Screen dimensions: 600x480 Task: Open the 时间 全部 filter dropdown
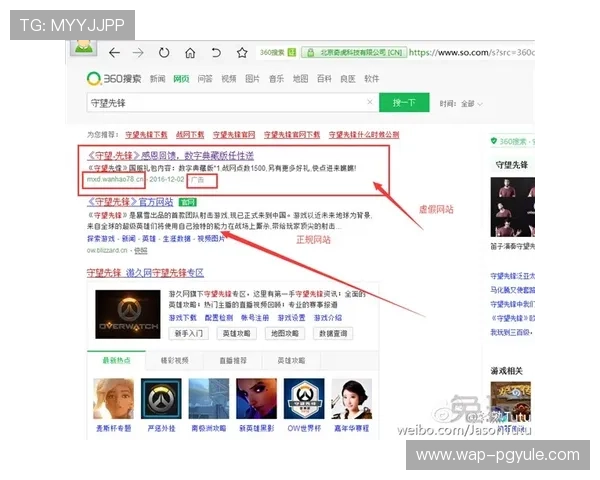point(461,104)
